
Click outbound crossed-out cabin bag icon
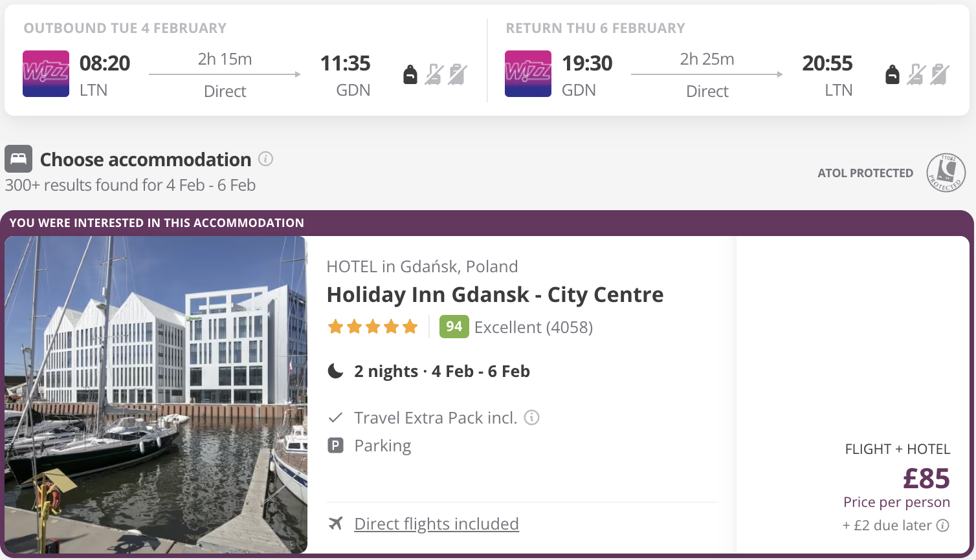(434, 75)
